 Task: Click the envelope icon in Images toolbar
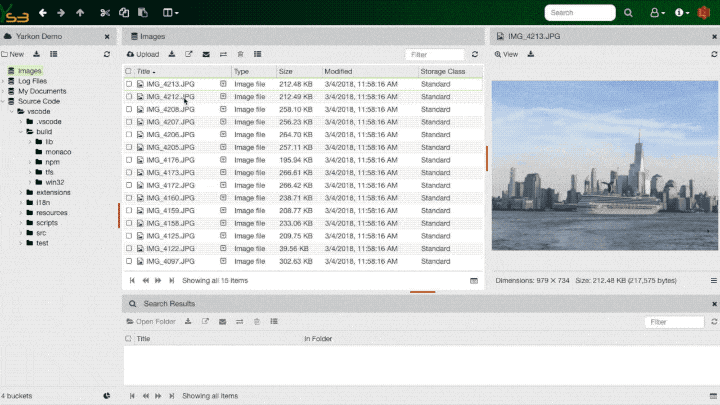[x=206, y=54]
